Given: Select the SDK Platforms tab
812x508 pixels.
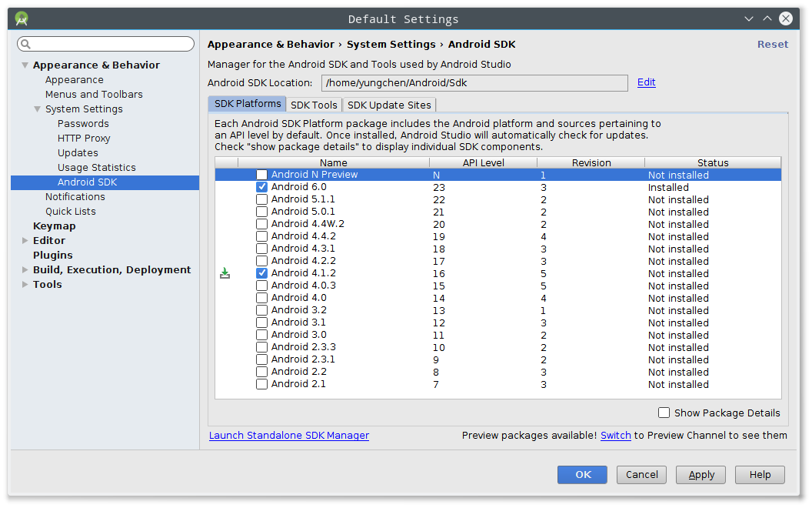Looking at the screenshot, I should point(248,104).
